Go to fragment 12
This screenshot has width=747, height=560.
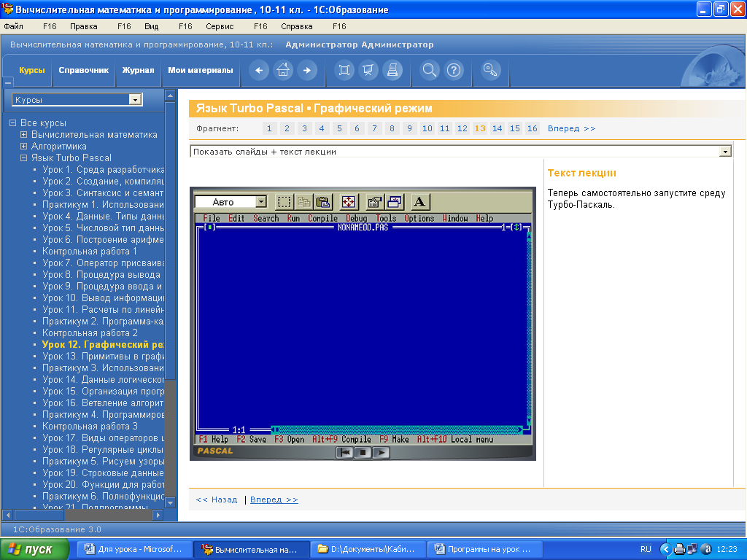click(x=462, y=128)
